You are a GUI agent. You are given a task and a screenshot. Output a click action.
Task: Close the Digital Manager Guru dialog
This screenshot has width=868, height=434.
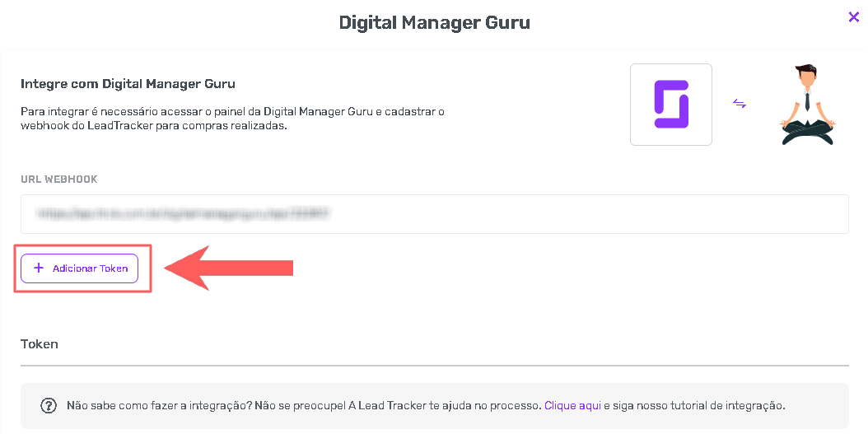pyautogui.click(x=854, y=16)
